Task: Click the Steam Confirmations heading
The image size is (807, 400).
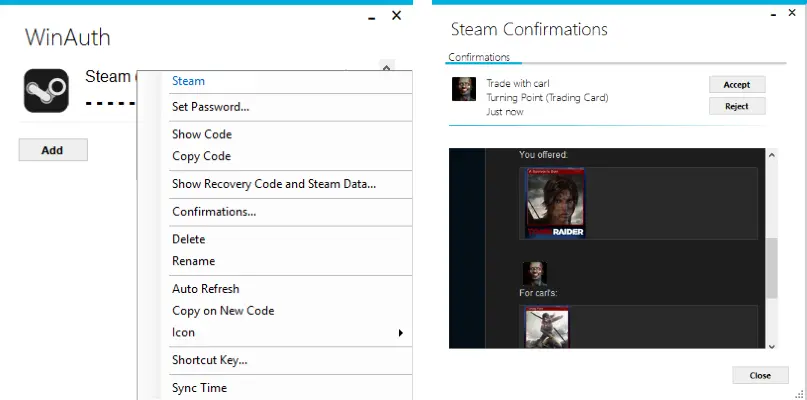Action: click(529, 29)
